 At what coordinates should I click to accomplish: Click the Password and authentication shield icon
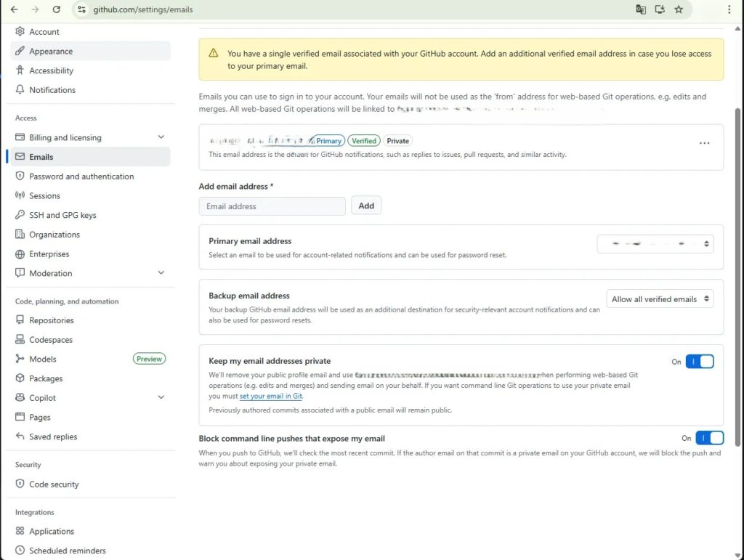click(x=20, y=176)
